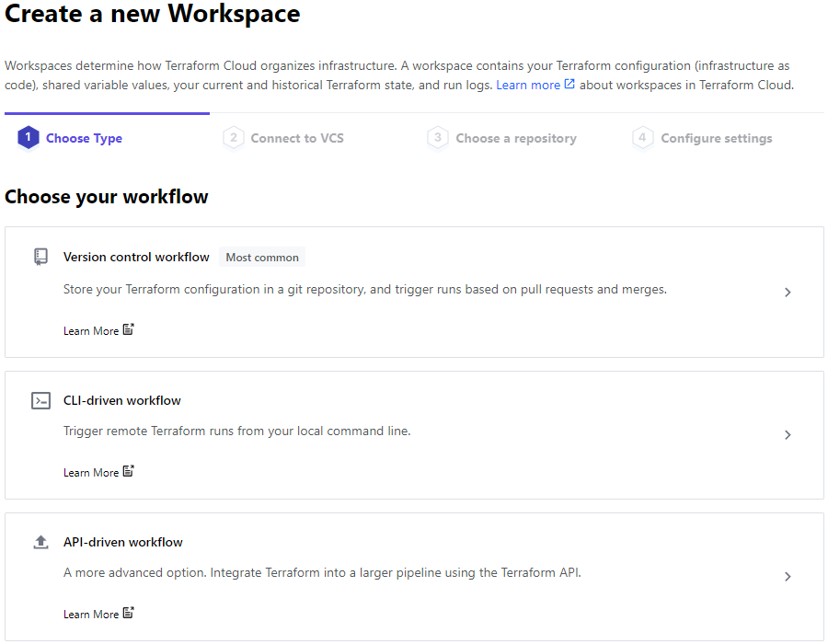
Task: Click the 'A more advanced option' description
Action: [322, 572]
